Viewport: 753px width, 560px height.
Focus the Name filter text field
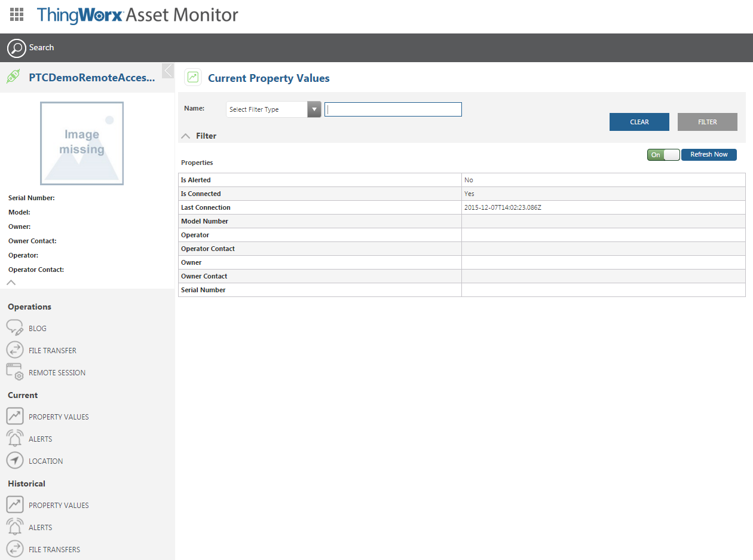(393, 109)
